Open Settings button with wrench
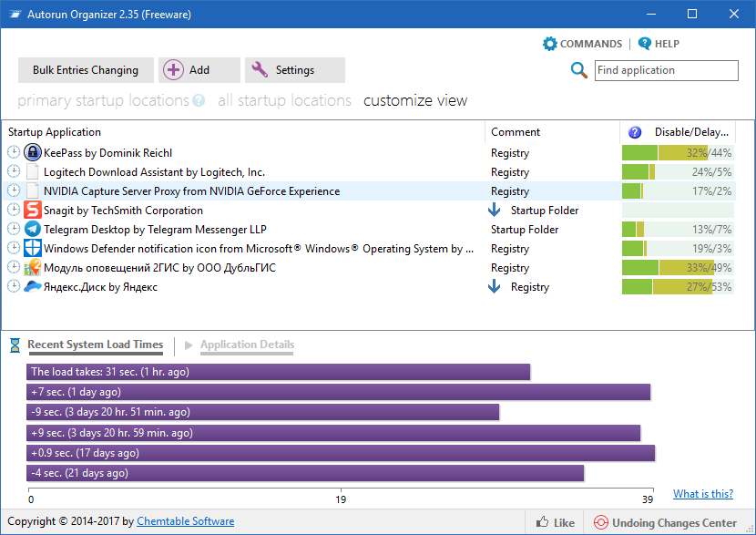 tap(295, 70)
